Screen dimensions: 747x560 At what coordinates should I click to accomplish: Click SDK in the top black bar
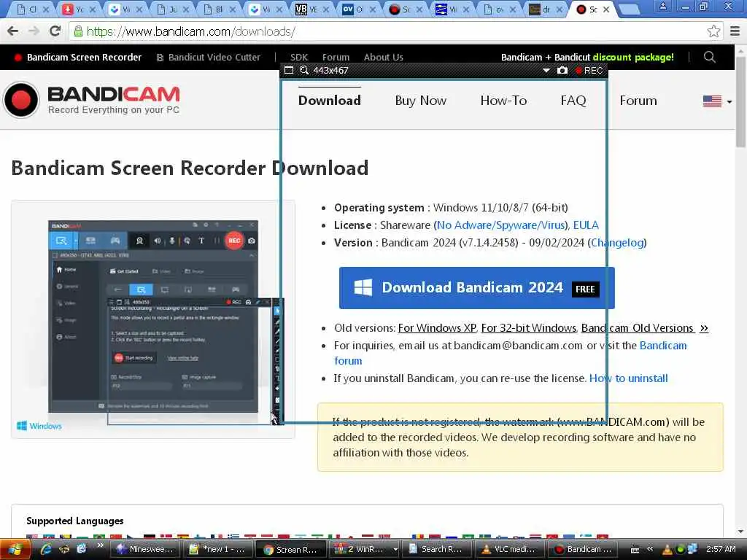[x=298, y=57]
